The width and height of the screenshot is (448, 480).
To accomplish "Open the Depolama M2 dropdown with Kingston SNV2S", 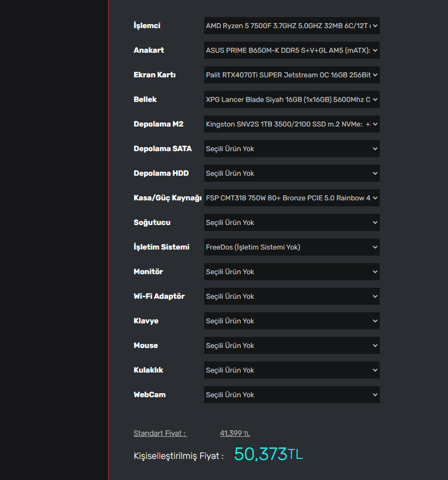I will pos(292,124).
